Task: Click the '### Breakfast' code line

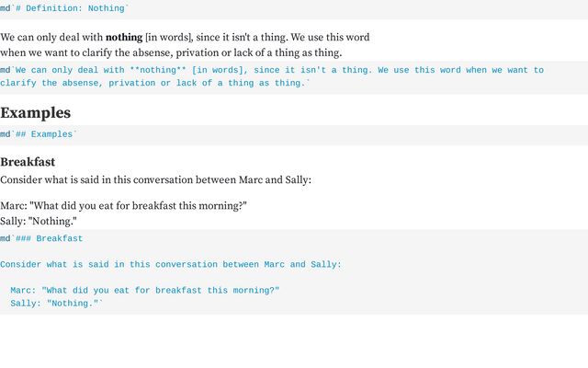Action: click(x=41, y=239)
